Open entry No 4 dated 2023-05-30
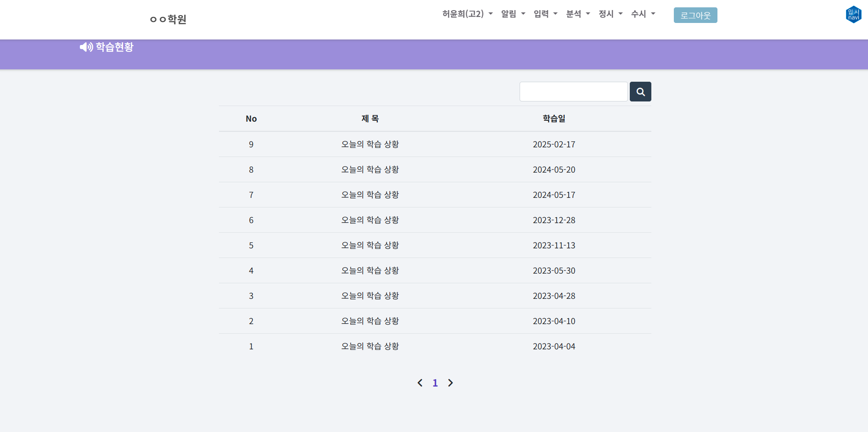The width and height of the screenshot is (868, 432). (370, 270)
